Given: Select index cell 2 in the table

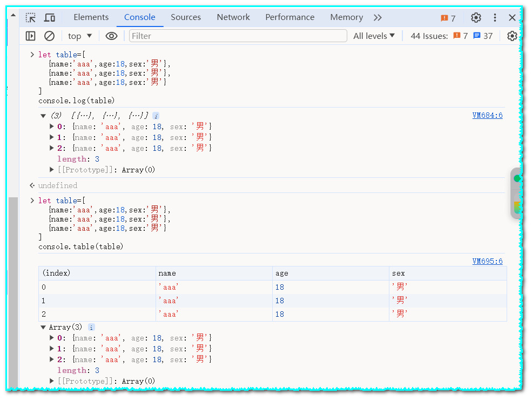Looking at the screenshot, I should (x=97, y=315).
